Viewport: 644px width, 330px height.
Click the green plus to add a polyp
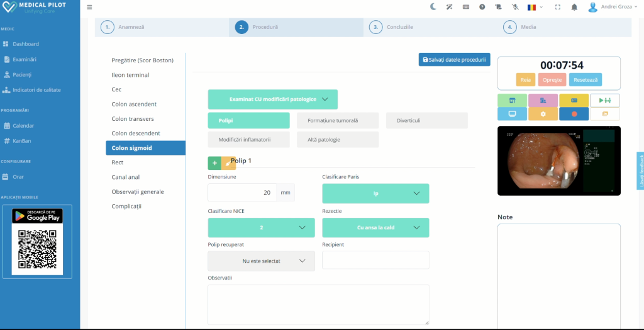(x=214, y=163)
